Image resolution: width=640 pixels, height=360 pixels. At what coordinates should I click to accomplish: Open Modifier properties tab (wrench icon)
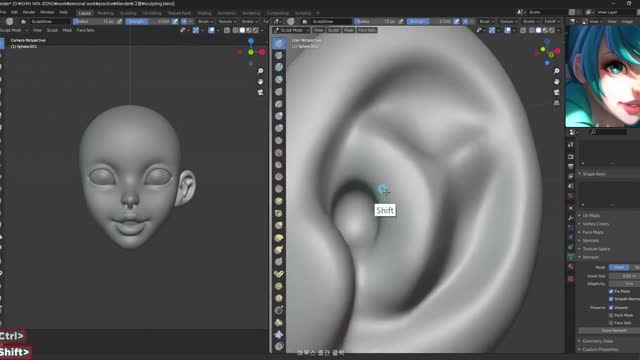pyautogui.click(x=571, y=218)
